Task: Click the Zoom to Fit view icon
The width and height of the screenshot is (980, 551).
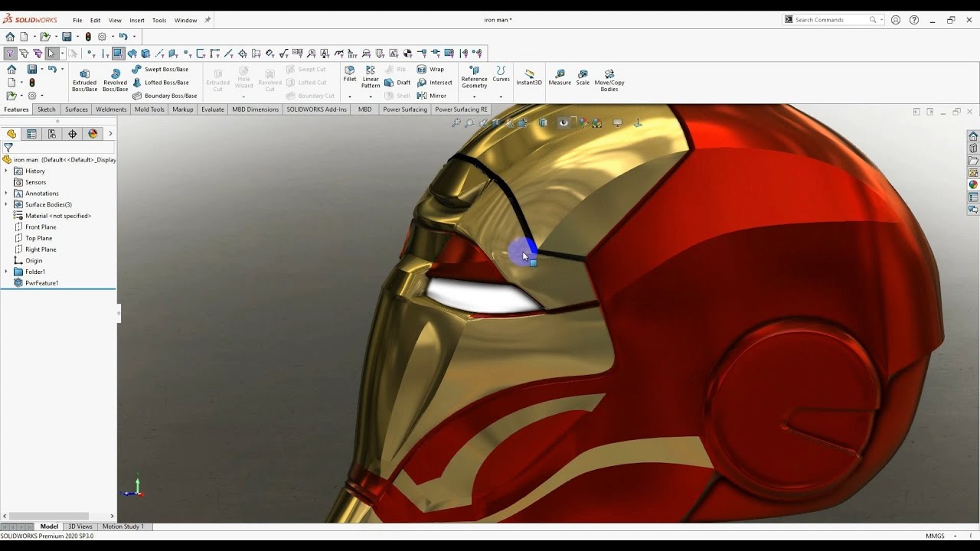Action: 456,122
